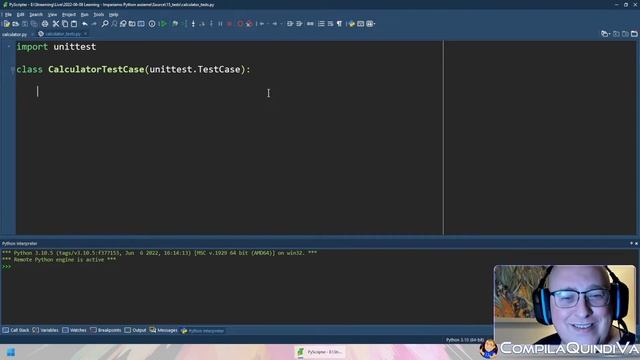Select the Python Interpreter bottom tab
The height and width of the screenshot is (360, 640).
[x=202, y=331]
